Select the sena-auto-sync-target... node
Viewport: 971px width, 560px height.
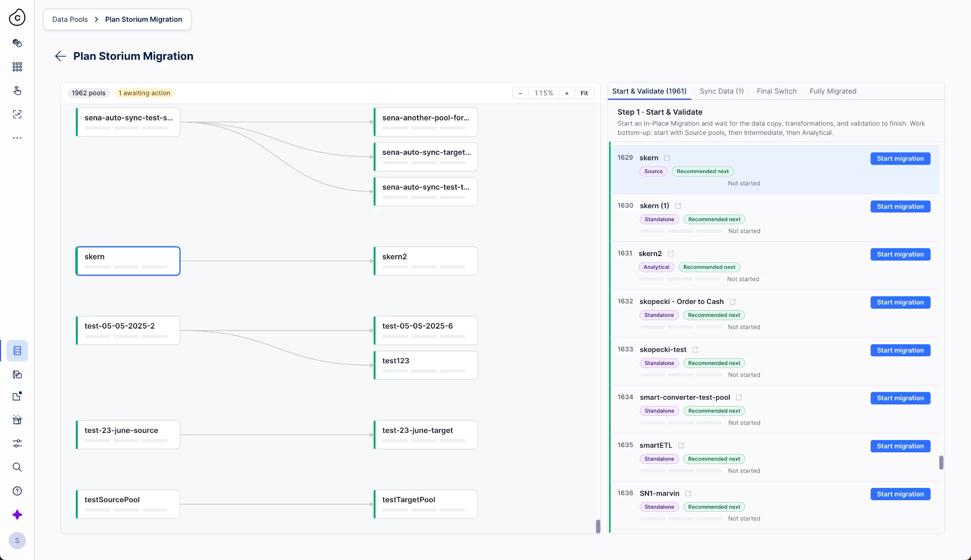[426, 156]
